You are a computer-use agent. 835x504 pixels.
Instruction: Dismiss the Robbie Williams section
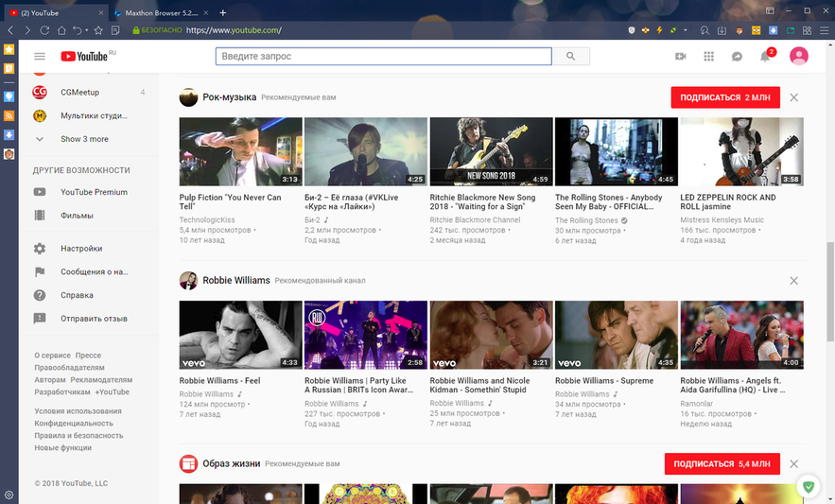pyautogui.click(x=793, y=281)
